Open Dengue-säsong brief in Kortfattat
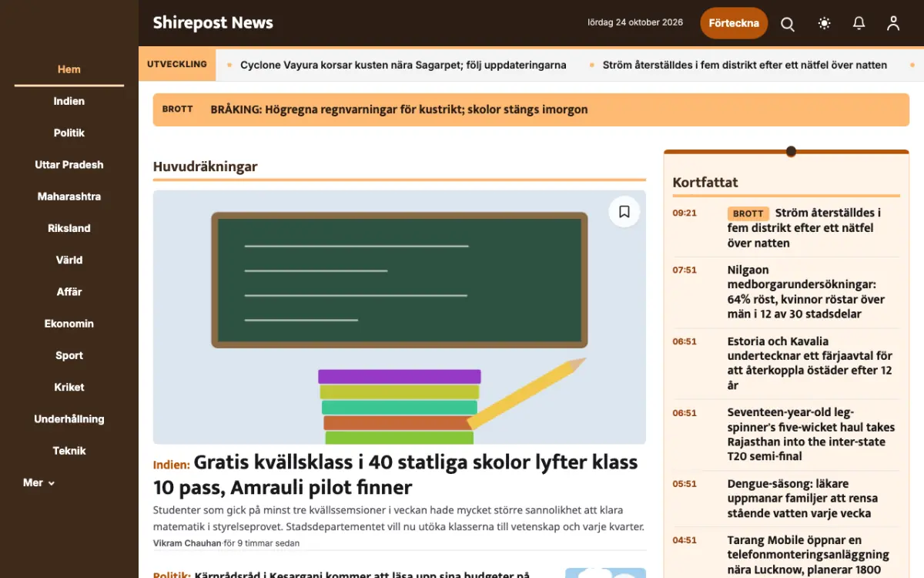Screen dimensions: 924x578 click(802, 499)
